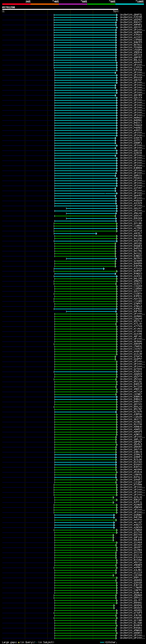Viewport: 146px width, 644px height.
Task: Click the purple ~60% identity legend segment
Action: [x=73, y=4]
